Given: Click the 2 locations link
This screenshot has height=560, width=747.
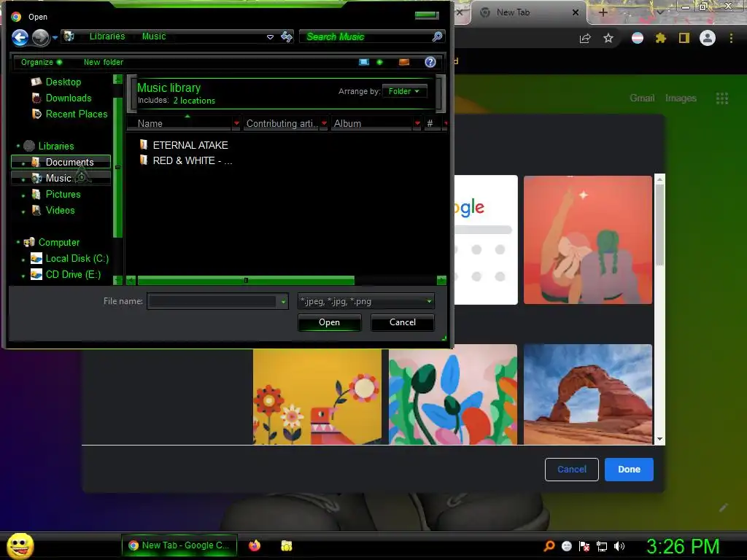Looking at the screenshot, I should (x=194, y=101).
